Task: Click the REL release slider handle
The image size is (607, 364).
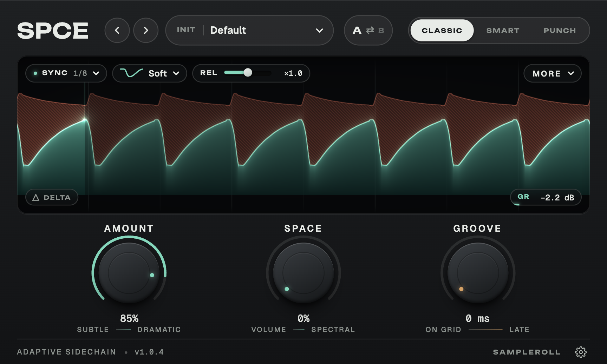Action: (x=248, y=73)
